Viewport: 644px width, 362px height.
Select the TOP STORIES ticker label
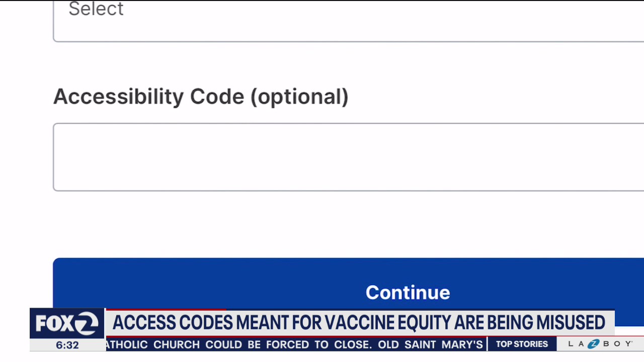[x=522, y=344]
